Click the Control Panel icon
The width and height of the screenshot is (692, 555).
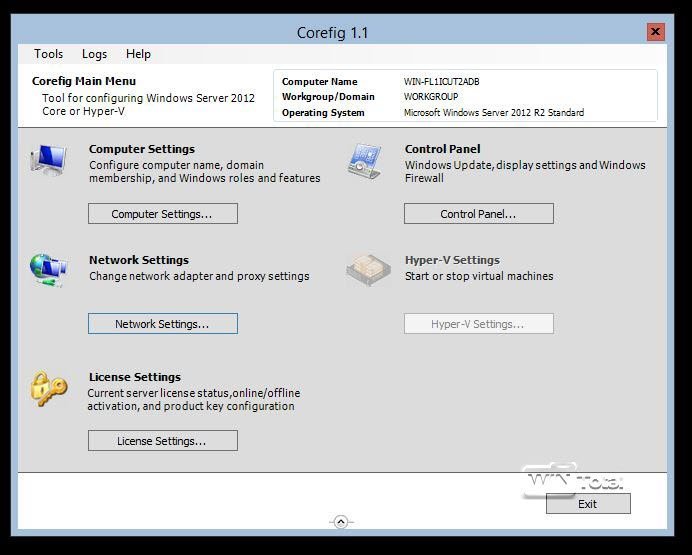[x=365, y=161]
